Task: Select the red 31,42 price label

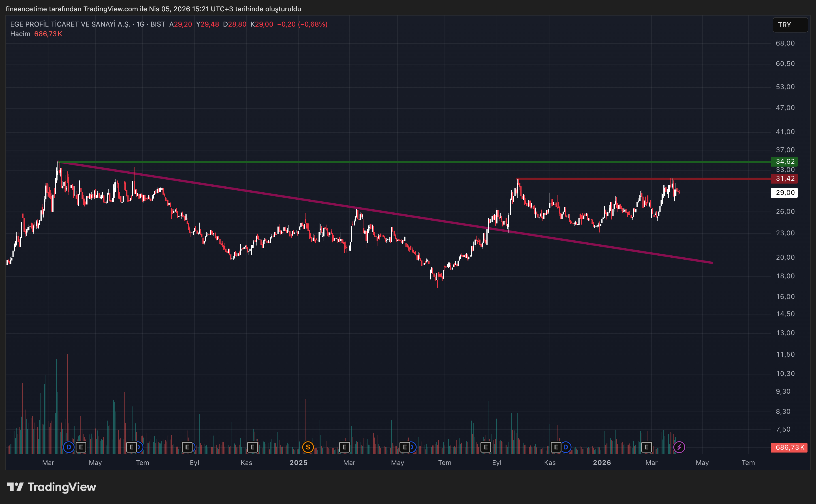Action: coord(785,179)
